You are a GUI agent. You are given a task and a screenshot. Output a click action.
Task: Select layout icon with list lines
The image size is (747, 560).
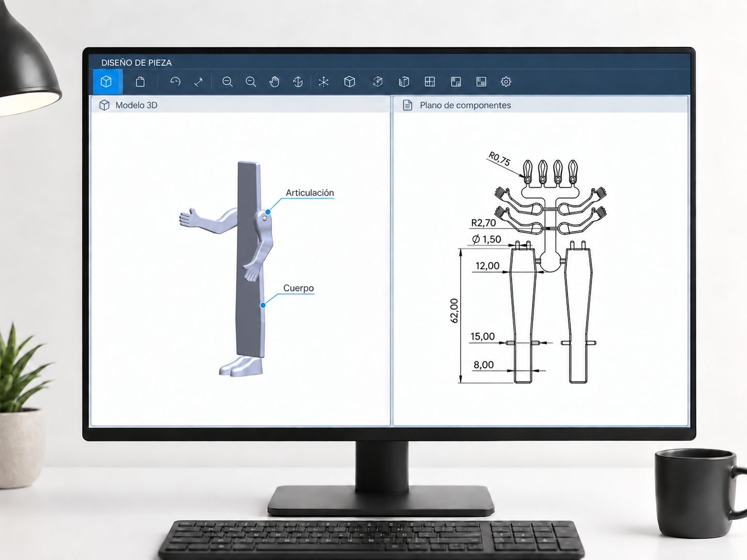point(481,81)
